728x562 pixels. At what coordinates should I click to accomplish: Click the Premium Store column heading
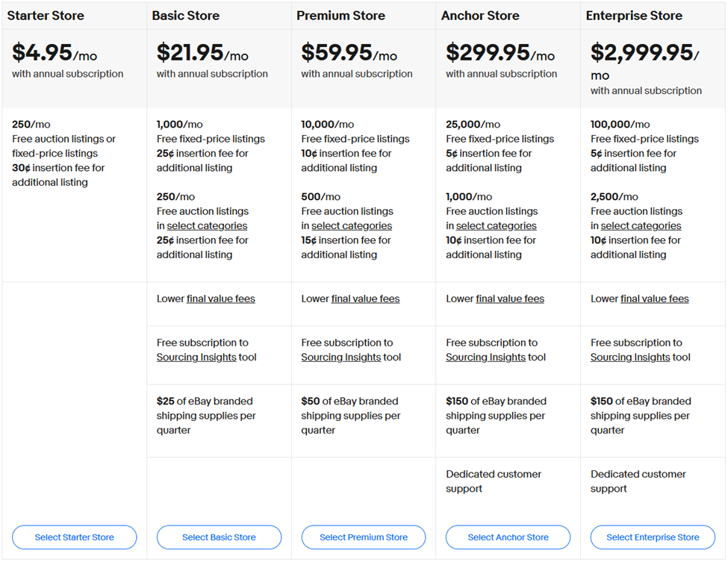point(343,16)
